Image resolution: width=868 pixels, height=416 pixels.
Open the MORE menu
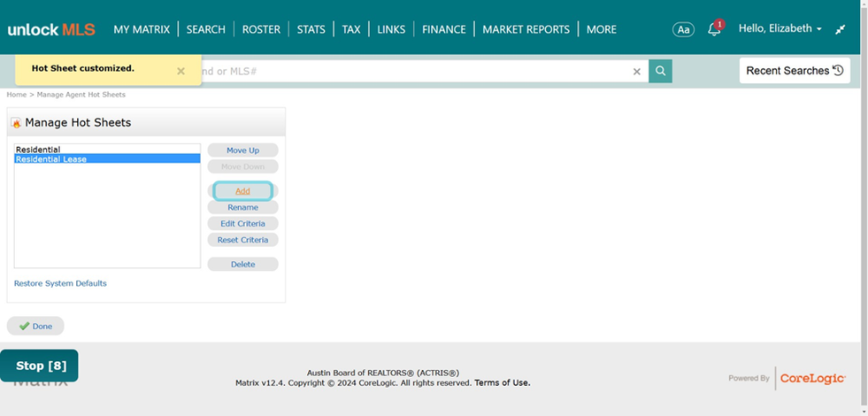coord(601,29)
